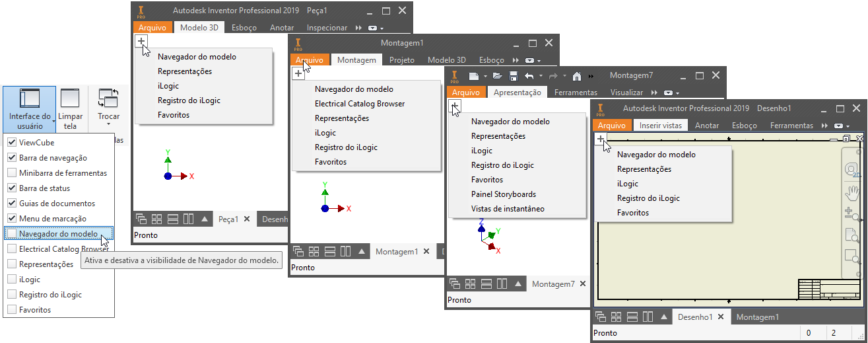Open Ferramentas tab in Montagem7 window

click(x=576, y=93)
